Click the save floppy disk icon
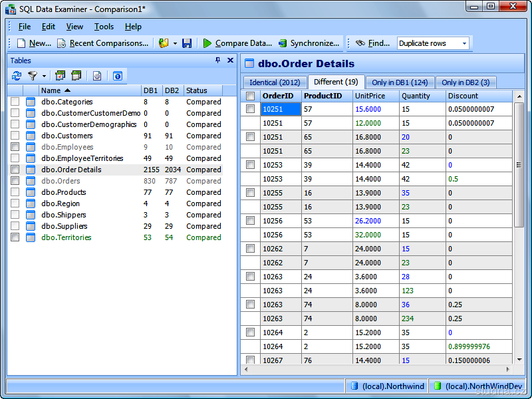This screenshot has height=399, width=532. (187, 43)
